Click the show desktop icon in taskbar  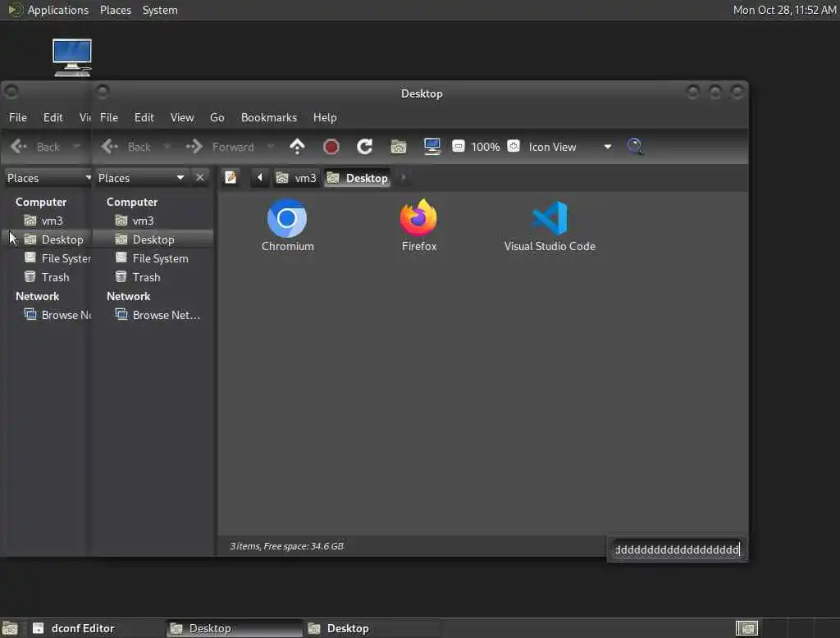(10, 628)
